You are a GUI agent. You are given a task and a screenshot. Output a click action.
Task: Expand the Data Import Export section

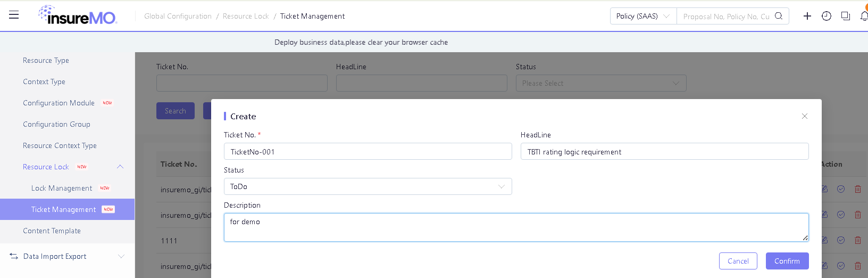pyautogui.click(x=121, y=256)
